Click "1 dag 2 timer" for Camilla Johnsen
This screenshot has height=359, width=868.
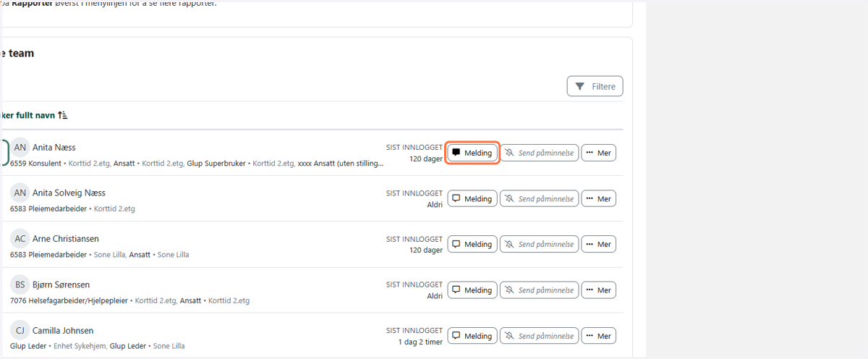(420, 342)
